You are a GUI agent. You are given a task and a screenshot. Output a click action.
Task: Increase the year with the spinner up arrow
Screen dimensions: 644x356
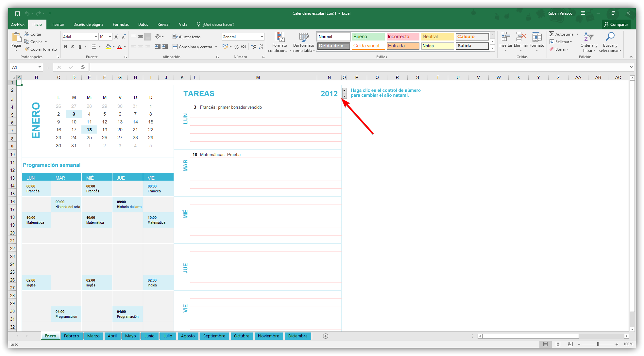pyautogui.click(x=345, y=90)
